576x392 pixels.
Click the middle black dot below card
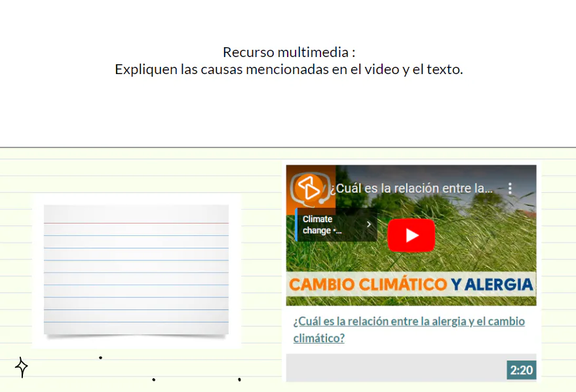[x=153, y=380]
